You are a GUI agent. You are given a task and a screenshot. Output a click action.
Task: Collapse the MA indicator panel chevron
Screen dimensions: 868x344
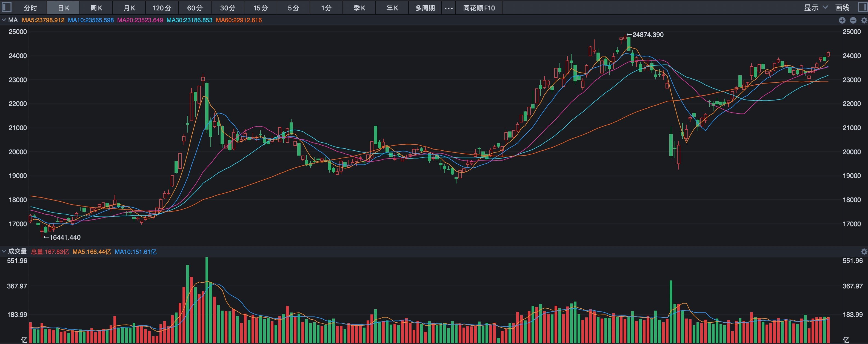[4, 20]
